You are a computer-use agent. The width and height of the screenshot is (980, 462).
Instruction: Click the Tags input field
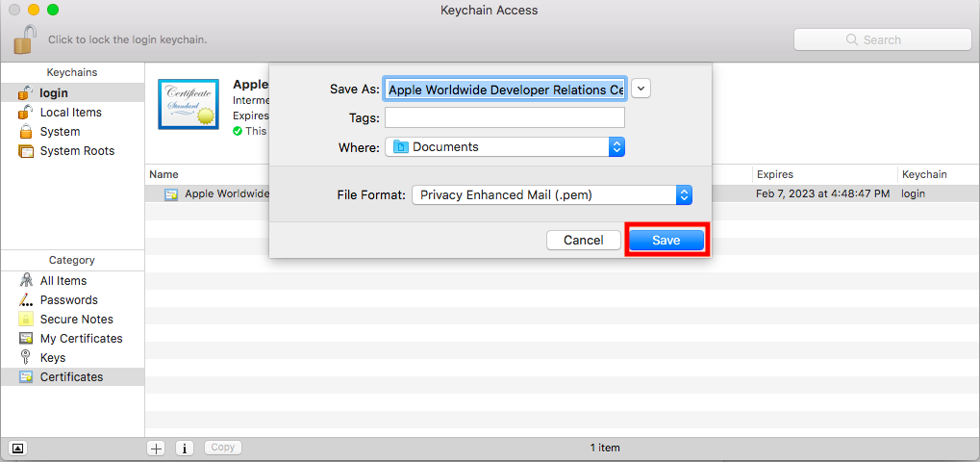(504, 117)
